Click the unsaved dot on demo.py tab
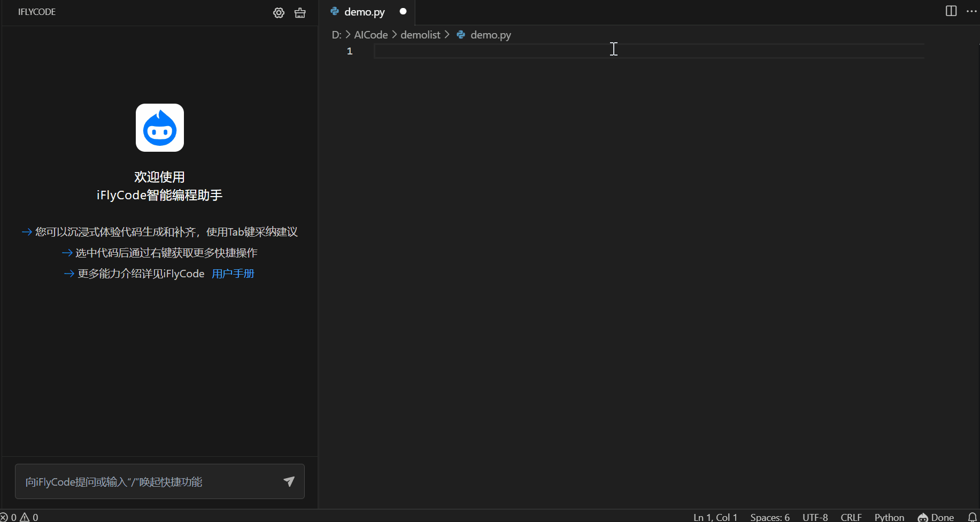Image resolution: width=980 pixels, height=522 pixels. (x=403, y=11)
